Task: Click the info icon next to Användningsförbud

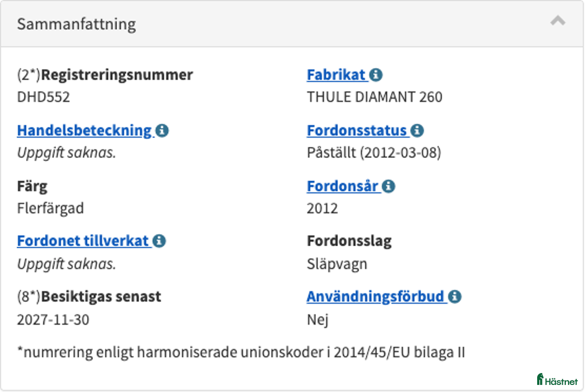Action: [455, 297]
